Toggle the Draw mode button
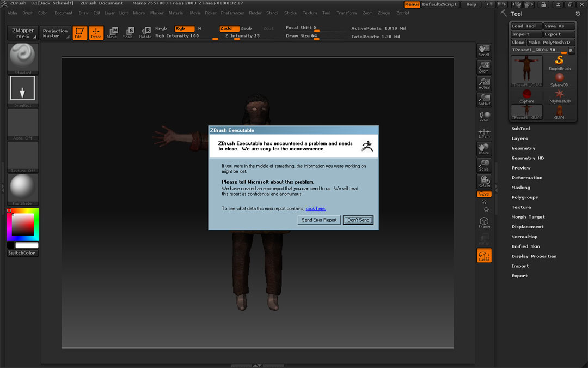Viewport: 588px width, 368px height. click(x=96, y=33)
